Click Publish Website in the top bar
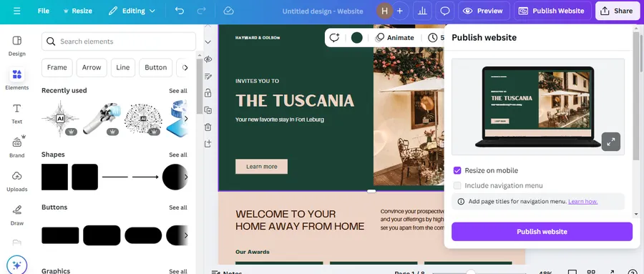The height and width of the screenshot is (274, 644). [x=552, y=11]
